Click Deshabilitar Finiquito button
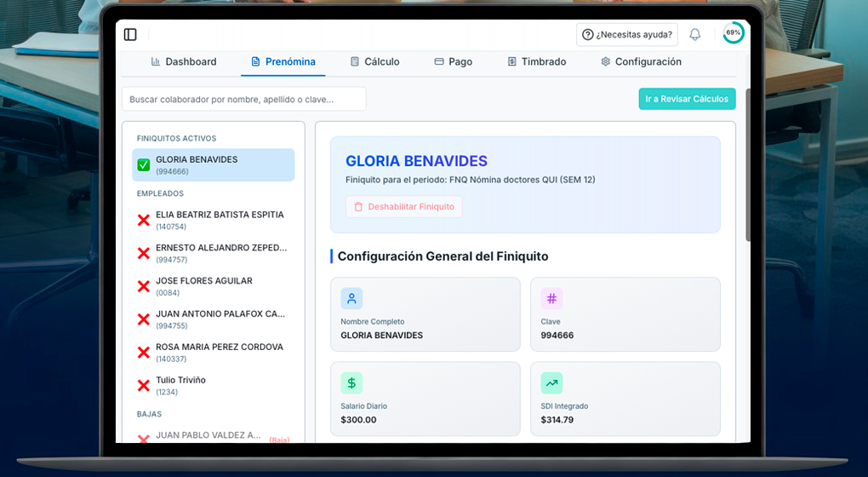Image resolution: width=868 pixels, height=477 pixels. pos(404,207)
